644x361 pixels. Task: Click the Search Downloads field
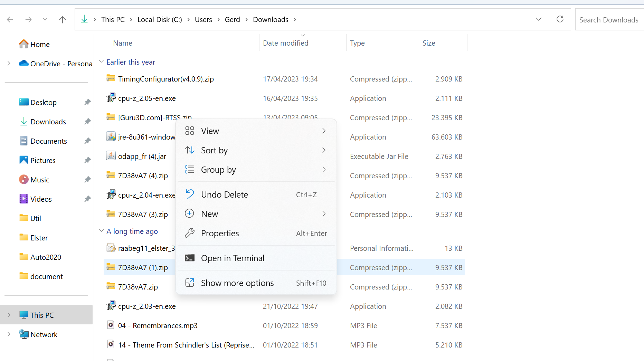[609, 20]
